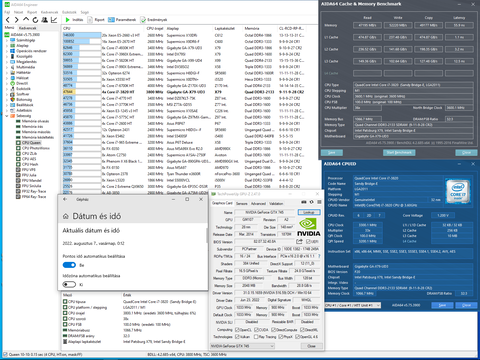Click GPU-Z refresh icon
The width and height of the screenshot is (480, 360).
(311, 202)
